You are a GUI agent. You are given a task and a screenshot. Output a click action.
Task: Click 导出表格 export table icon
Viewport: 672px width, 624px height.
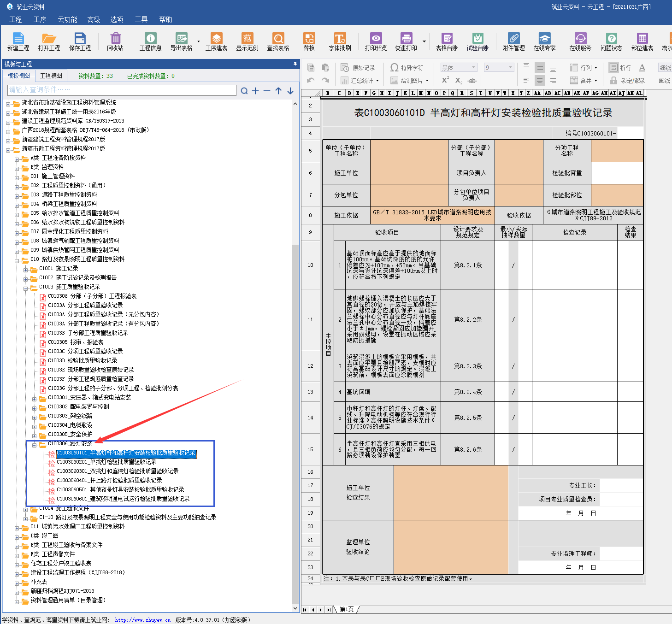pyautogui.click(x=181, y=41)
